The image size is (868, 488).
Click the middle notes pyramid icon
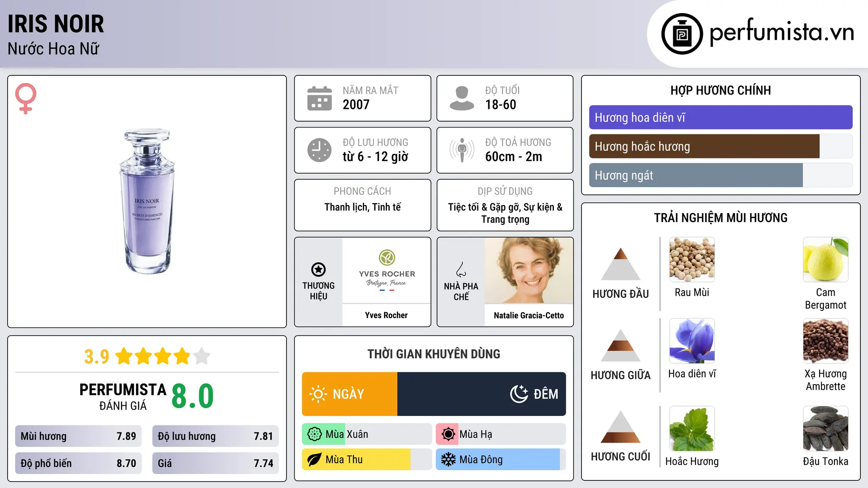click(x=620, y=345)
